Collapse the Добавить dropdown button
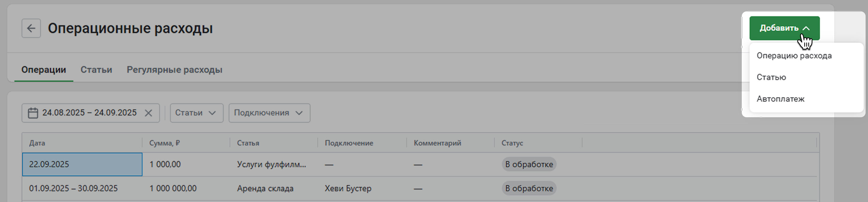Viewport: 868px width, 202px height. [784, 28]
